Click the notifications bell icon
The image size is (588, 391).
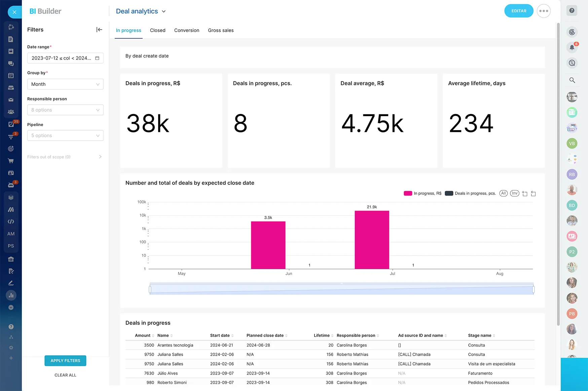pyautogui.click(x=572, y=47)
